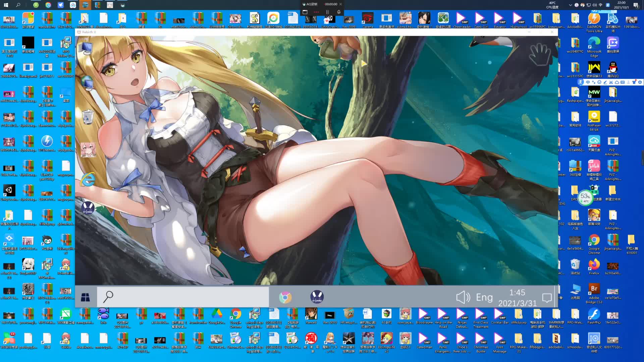Open Rance9 desktop shortcut
The width and height of the screenshot is (644, 362).
click(x=311, y=316)
